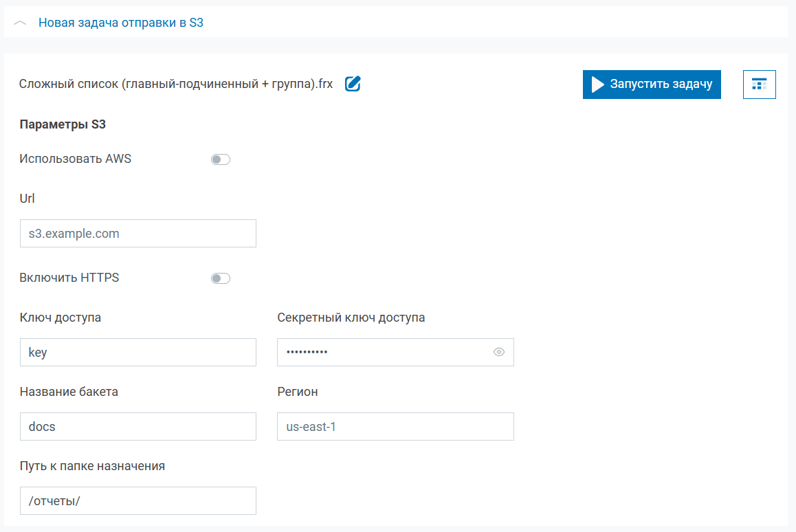
Task: Collapse the S3 task panel chevron
Action: 20,23
